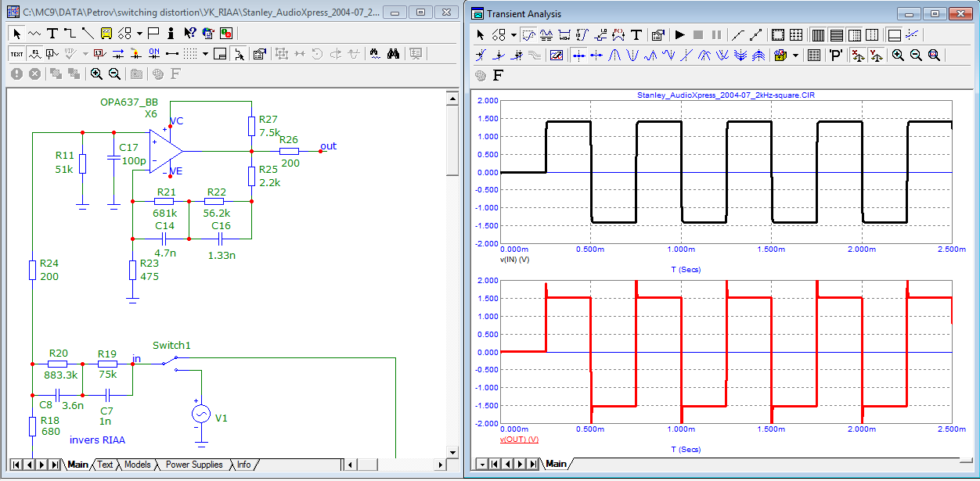Toggle the ON pin connections display icon

pyautogui.click(x=154, y=53)
